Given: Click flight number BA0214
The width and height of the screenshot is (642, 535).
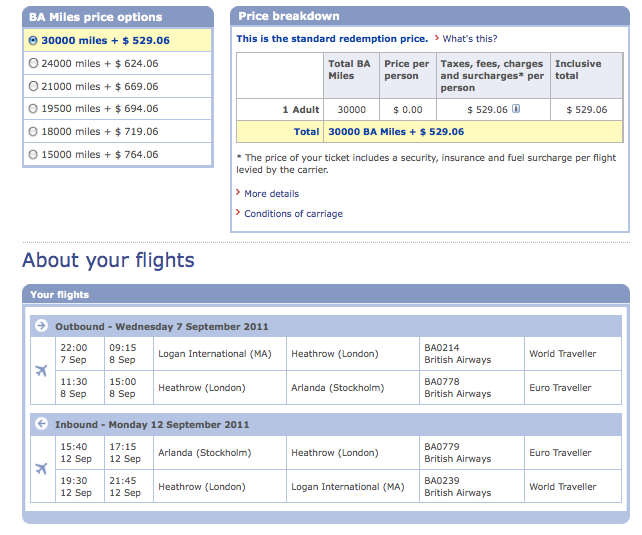Looking at the screenshot, I should point(441,348).
